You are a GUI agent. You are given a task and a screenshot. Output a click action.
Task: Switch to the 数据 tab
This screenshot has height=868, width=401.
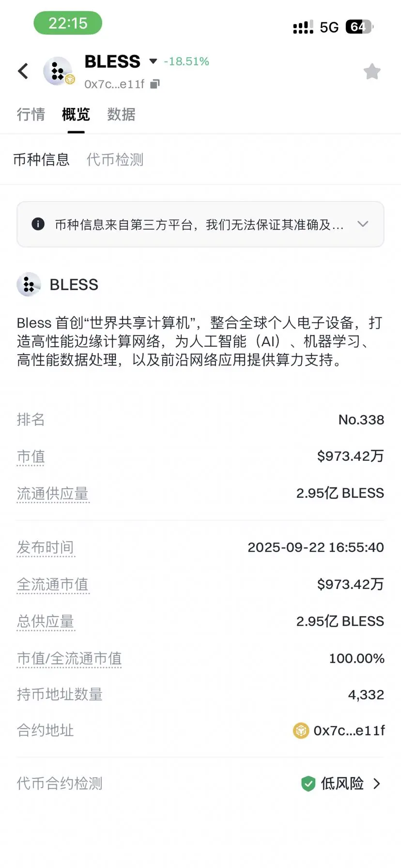pos(121,114)
